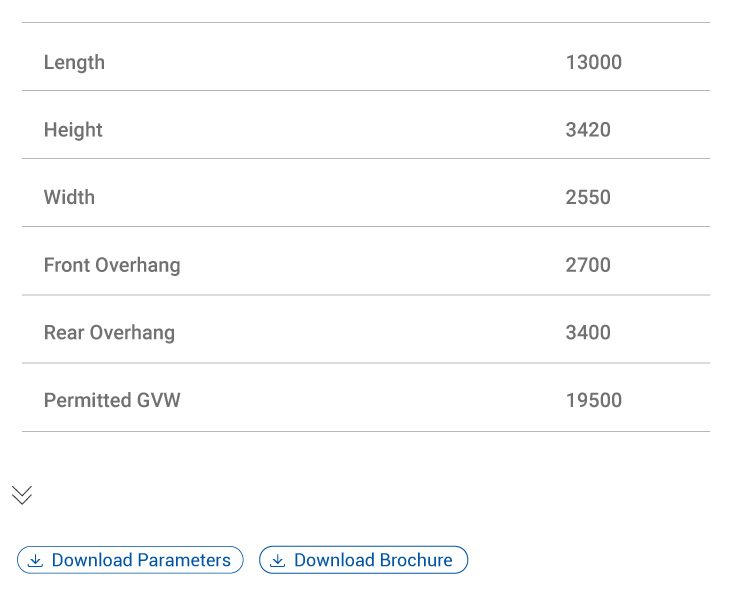Click the Rear Overhang value 3400
The width and height of the screenshot is (735, 591).
click(588, 333)
